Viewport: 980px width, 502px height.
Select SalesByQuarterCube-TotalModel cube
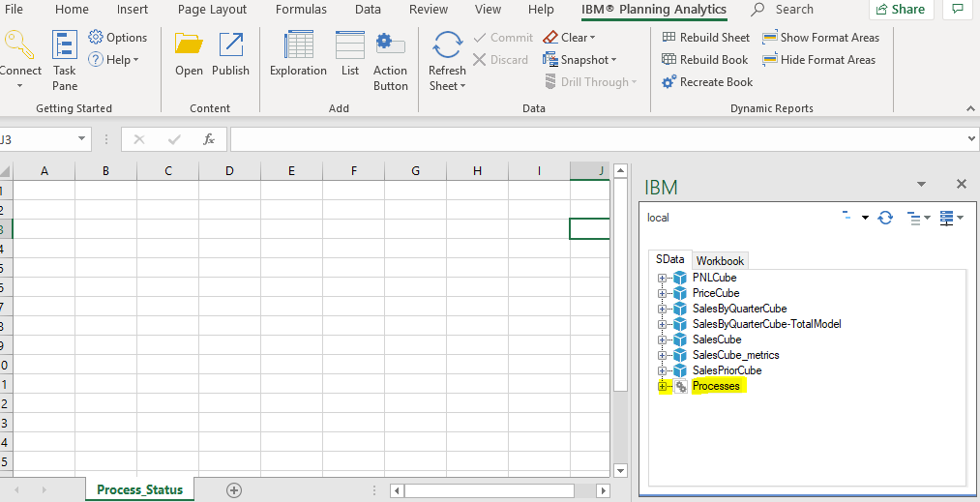coord(766,324)
